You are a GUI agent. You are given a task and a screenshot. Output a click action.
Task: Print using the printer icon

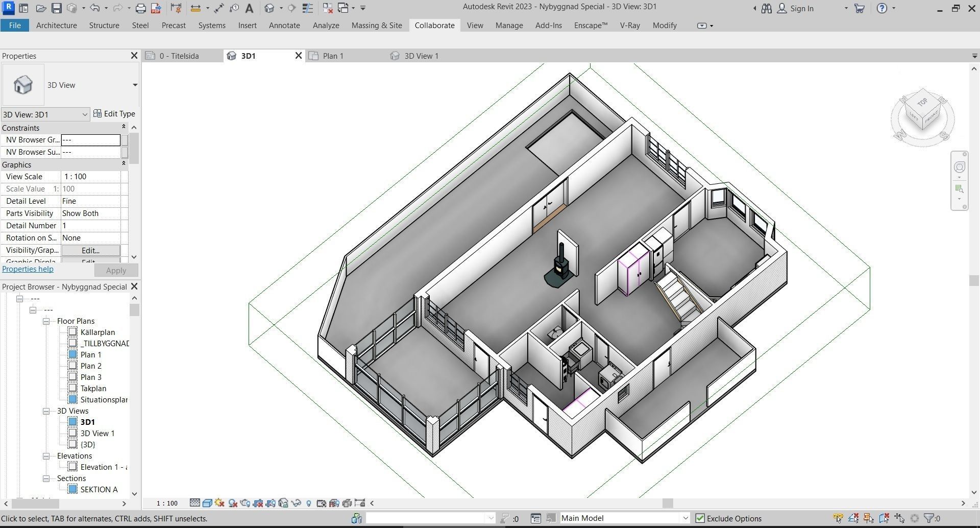(x=140, y=8)
